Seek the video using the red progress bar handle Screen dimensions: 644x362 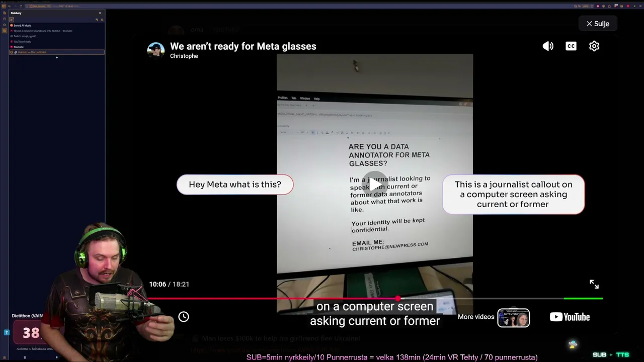[398, 299]
